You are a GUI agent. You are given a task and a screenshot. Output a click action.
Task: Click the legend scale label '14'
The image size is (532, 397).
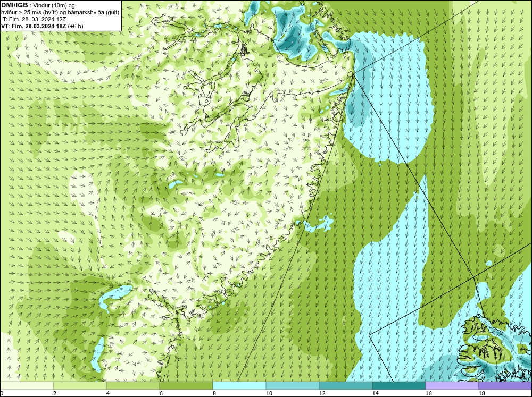point(376,393)
